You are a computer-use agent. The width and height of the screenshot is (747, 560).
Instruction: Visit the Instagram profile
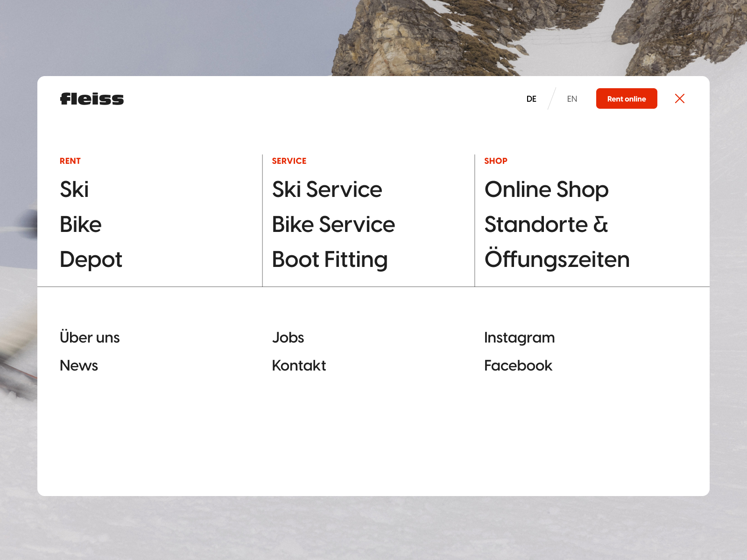click(x=519, y=337)
